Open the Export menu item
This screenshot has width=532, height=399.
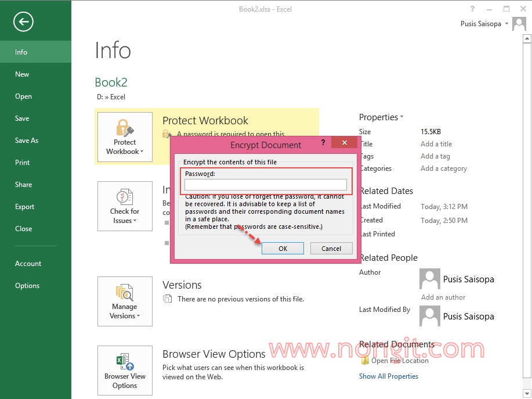25,207
